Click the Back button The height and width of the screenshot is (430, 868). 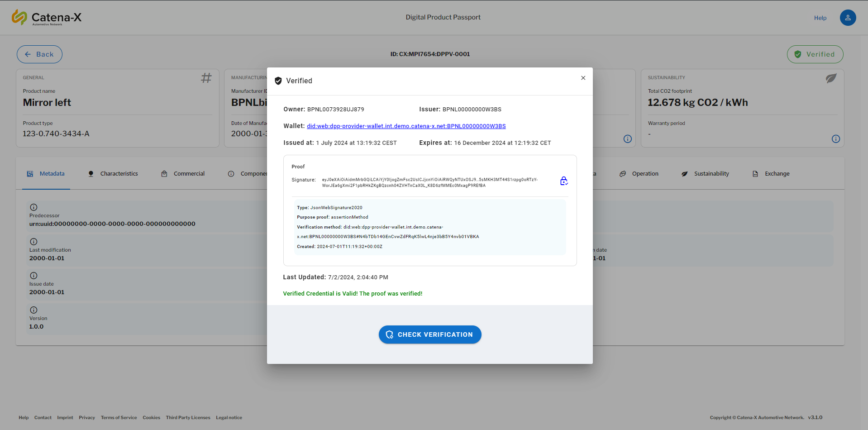click(x=39, y=54)
